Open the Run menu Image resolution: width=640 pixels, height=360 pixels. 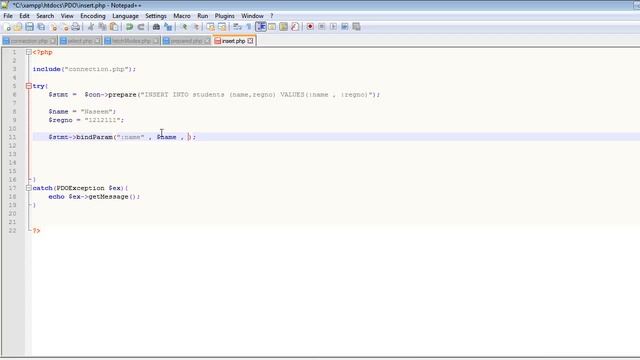point(202,16)
